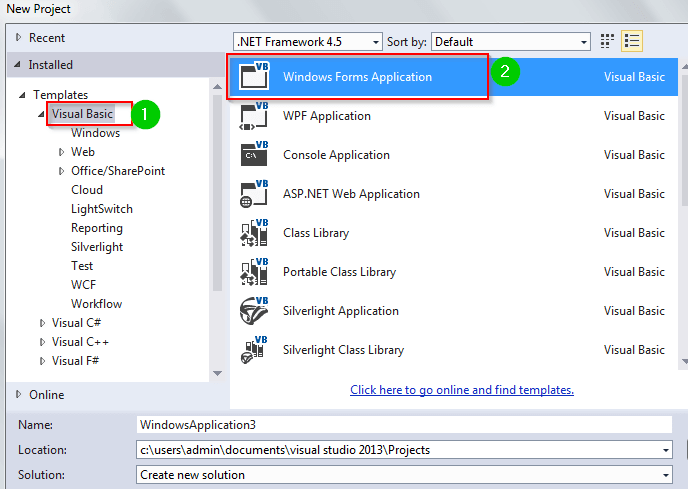Switch to medium icons list view
688x489 pixels.
(631, 41)
